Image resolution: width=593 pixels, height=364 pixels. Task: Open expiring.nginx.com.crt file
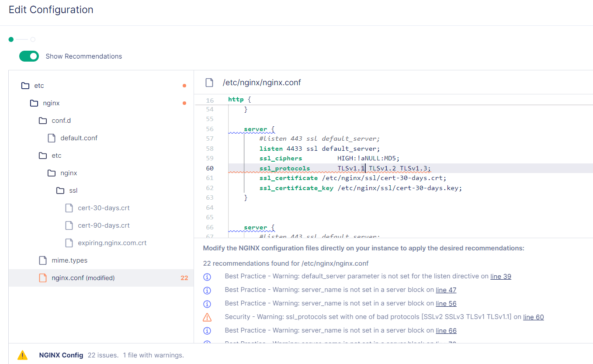tap(112, 243)
